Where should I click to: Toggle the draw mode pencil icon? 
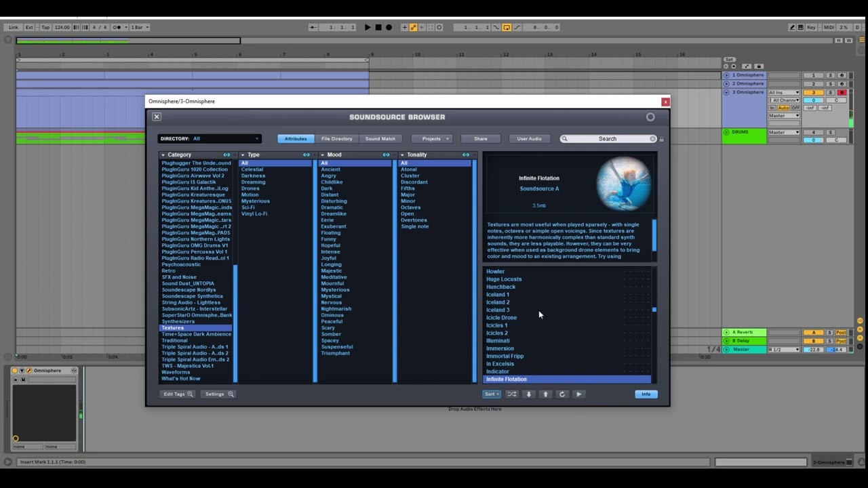(x=792, y=27)
